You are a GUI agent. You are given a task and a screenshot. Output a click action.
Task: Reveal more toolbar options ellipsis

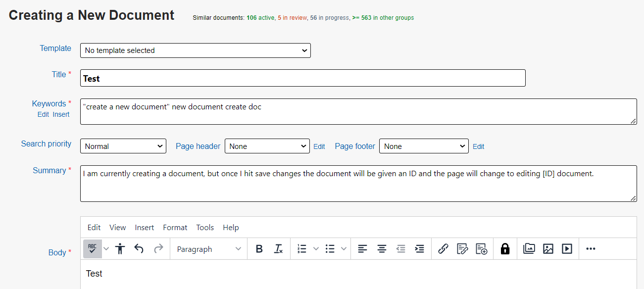click(x=591, y=249)
